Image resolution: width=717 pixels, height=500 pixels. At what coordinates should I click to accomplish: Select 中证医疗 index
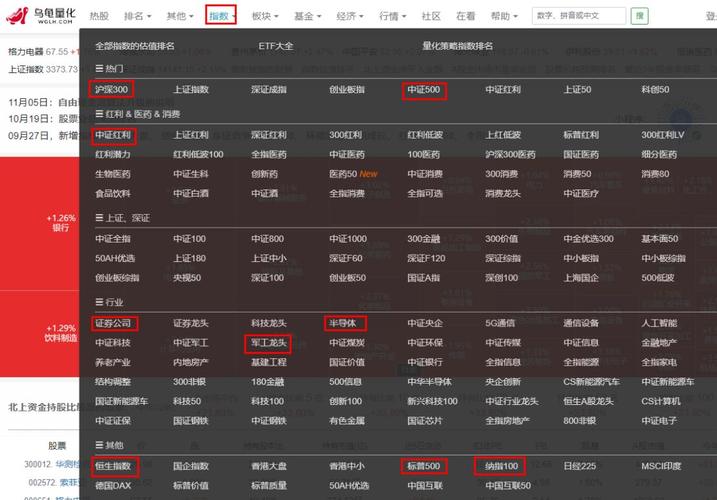click(581, 193)
